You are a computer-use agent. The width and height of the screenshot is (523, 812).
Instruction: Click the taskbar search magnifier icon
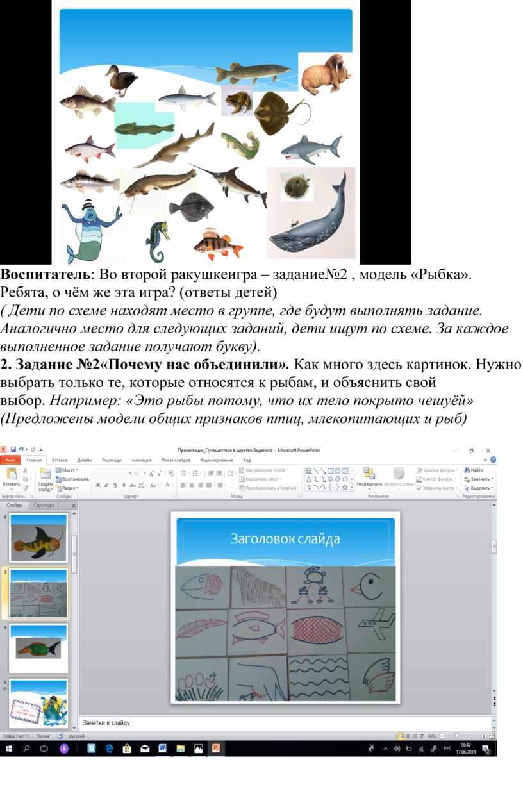[x=27, y=748]
